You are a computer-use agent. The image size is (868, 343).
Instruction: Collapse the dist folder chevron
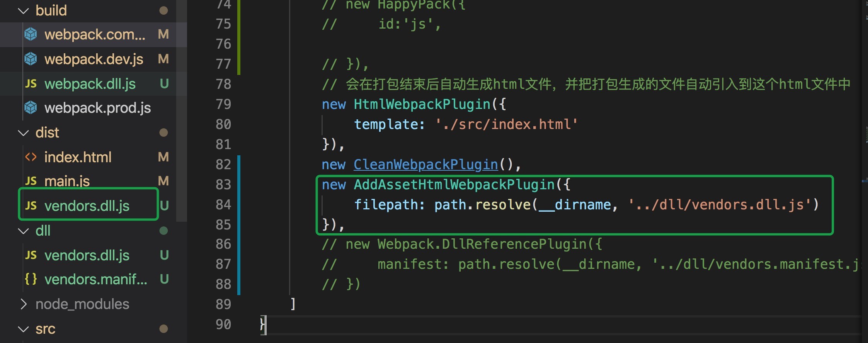click(x=24, y=133)
